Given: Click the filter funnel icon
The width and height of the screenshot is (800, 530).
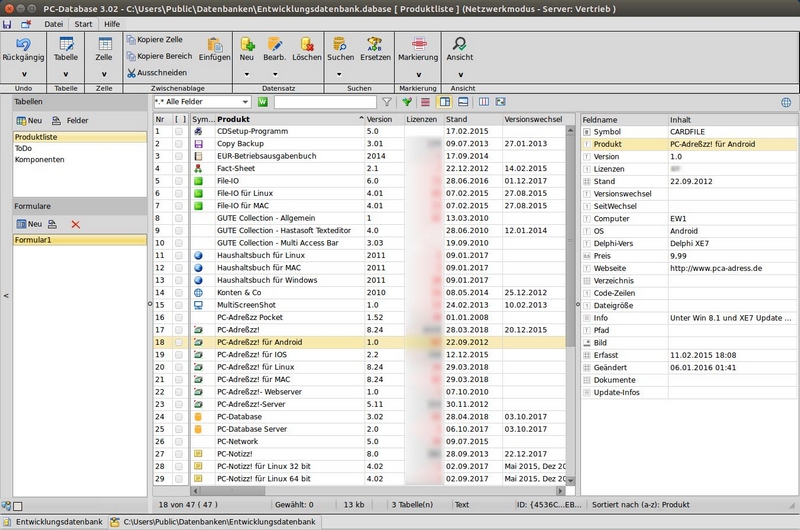Looking at the screenshot, I should (x=387, y=102).
